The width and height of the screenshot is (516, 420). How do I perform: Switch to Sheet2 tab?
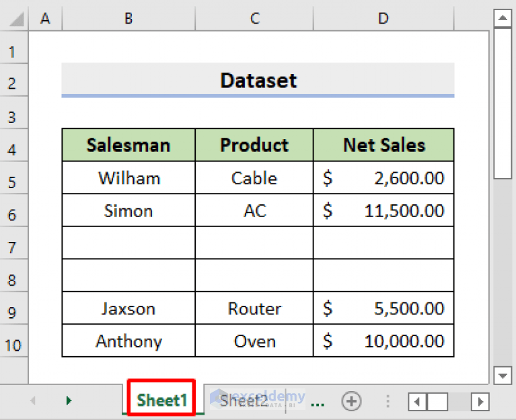click(244, 401)
